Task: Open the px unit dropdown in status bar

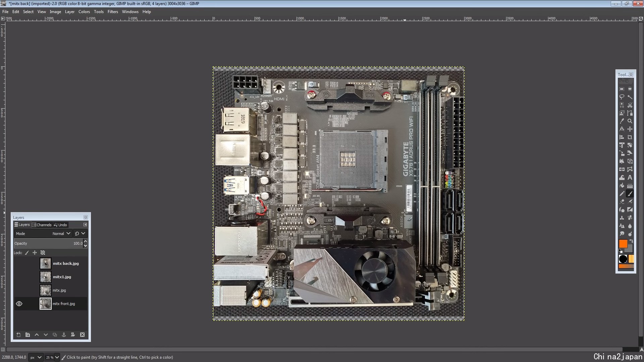Action: point(36,357)
